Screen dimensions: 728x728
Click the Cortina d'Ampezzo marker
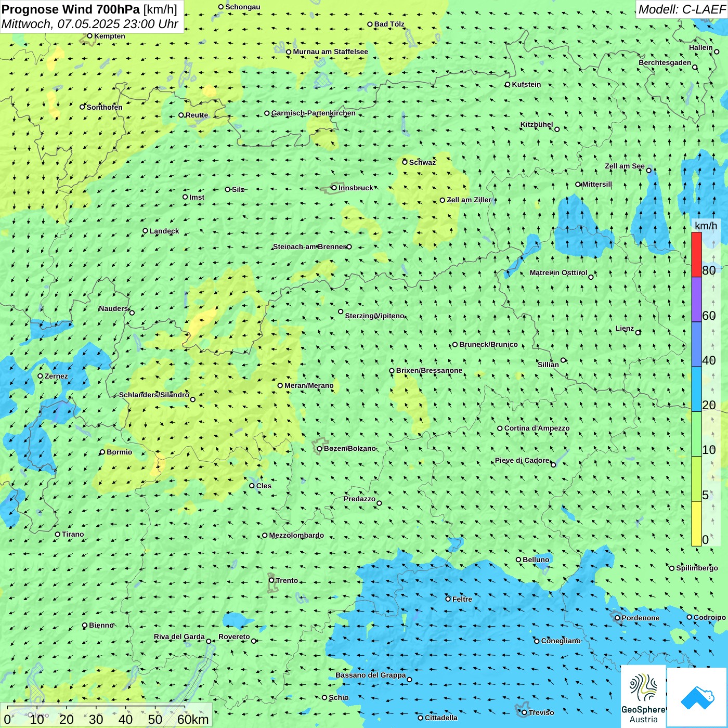pos(500,428)
